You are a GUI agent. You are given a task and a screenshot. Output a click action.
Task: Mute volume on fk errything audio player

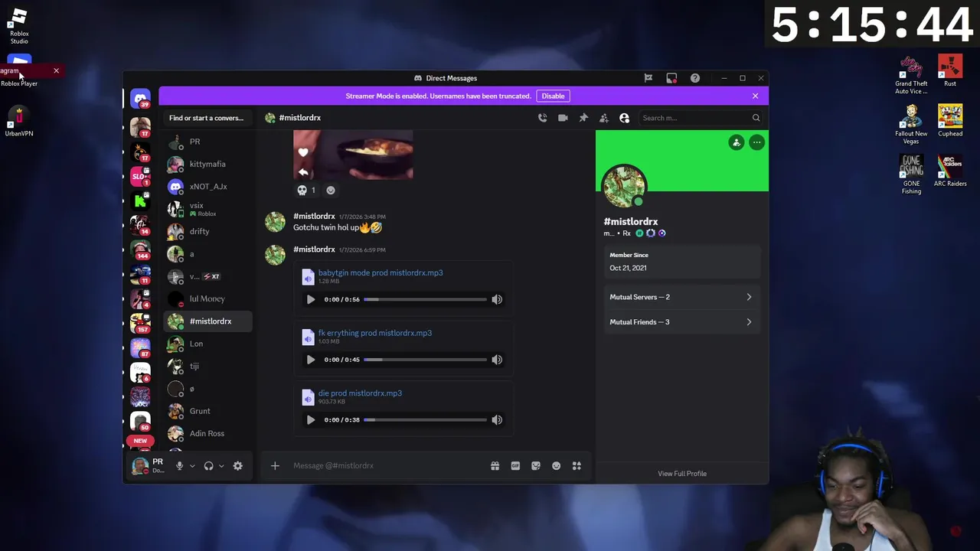(x=497, y=360)
